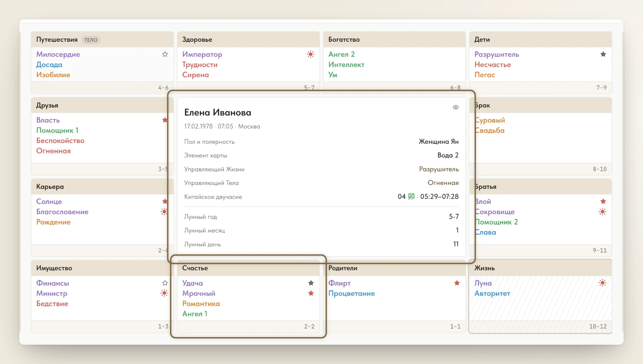Click the 10-12 range in Жизнь card
Screen dimensions: 643x364
coord(598,327)
